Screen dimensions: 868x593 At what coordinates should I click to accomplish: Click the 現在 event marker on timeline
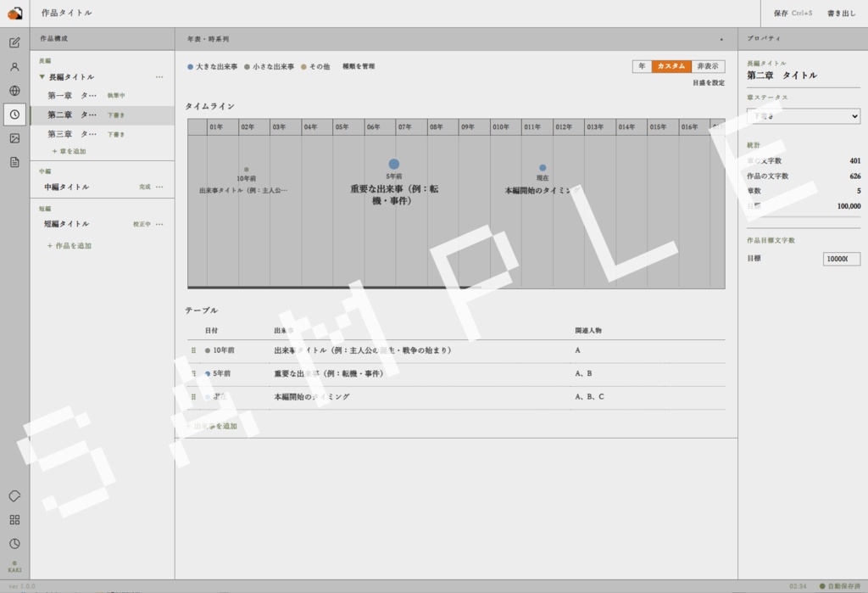pyautogui.click(x=542, y=167)
